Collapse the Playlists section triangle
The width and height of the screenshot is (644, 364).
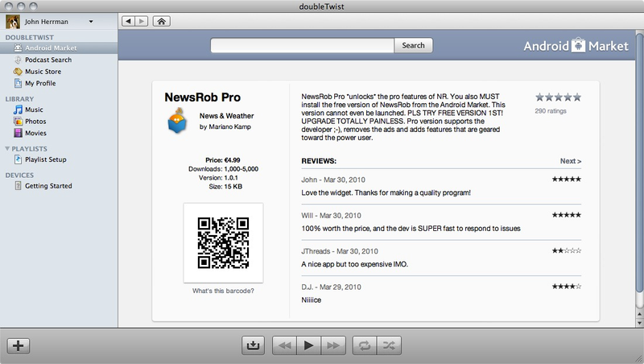coord(7,148)
